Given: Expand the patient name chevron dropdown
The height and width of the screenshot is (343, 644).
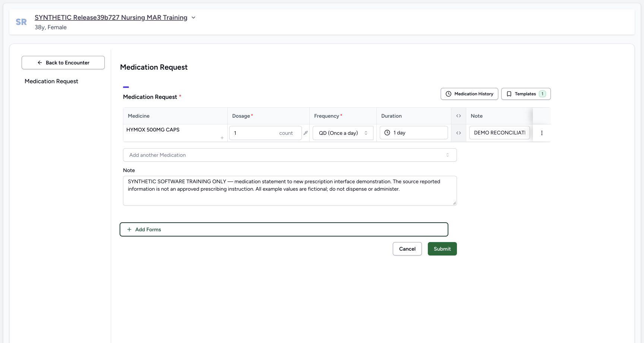Looking at the screenshot, I should point(193,18).
